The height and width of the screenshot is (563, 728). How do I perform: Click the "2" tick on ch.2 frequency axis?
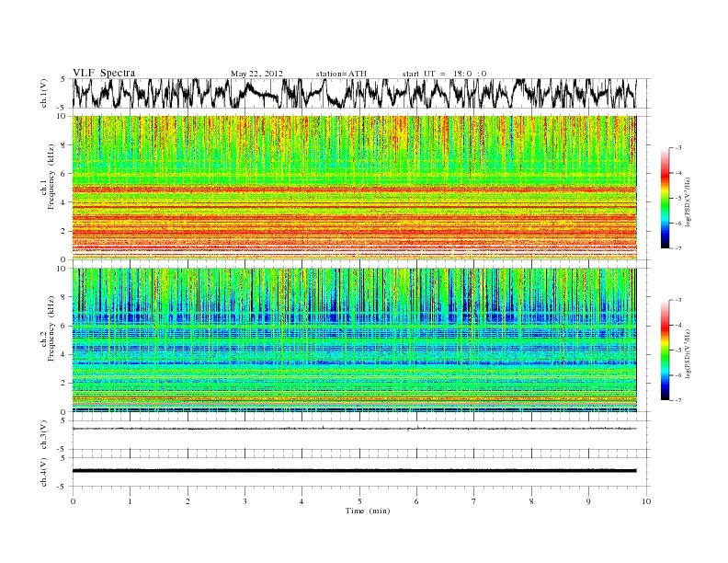coord(64,384)
